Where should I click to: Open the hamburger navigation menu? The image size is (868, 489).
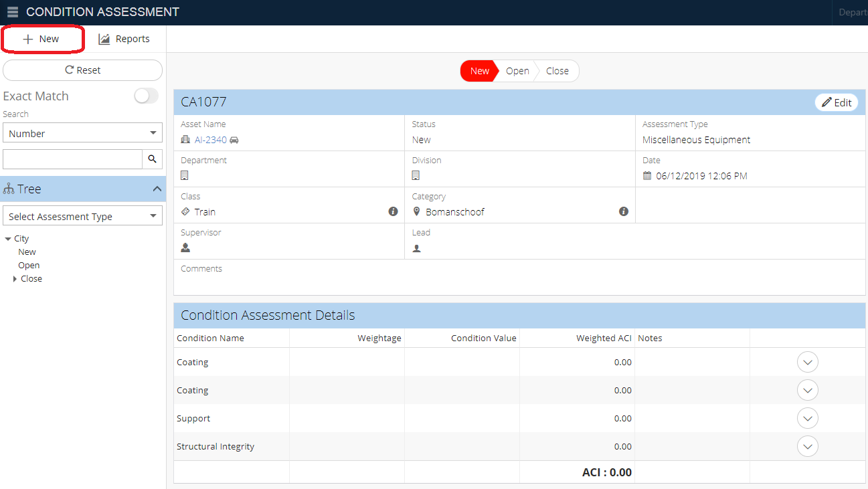[x=13, y=12]
